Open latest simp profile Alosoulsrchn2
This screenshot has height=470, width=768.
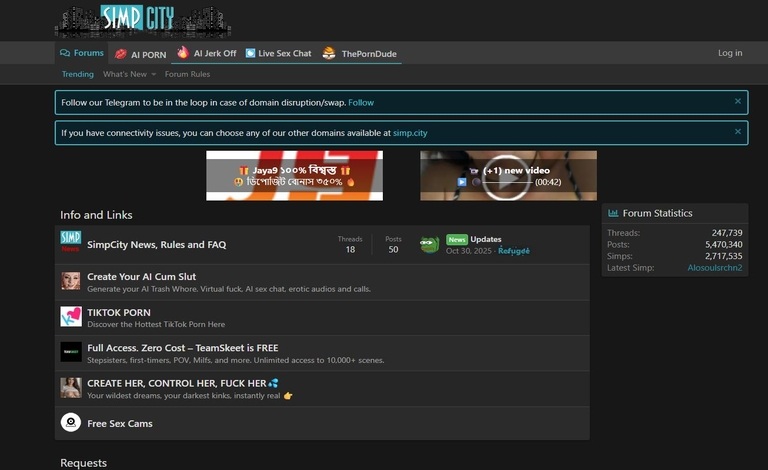point(715,267)
